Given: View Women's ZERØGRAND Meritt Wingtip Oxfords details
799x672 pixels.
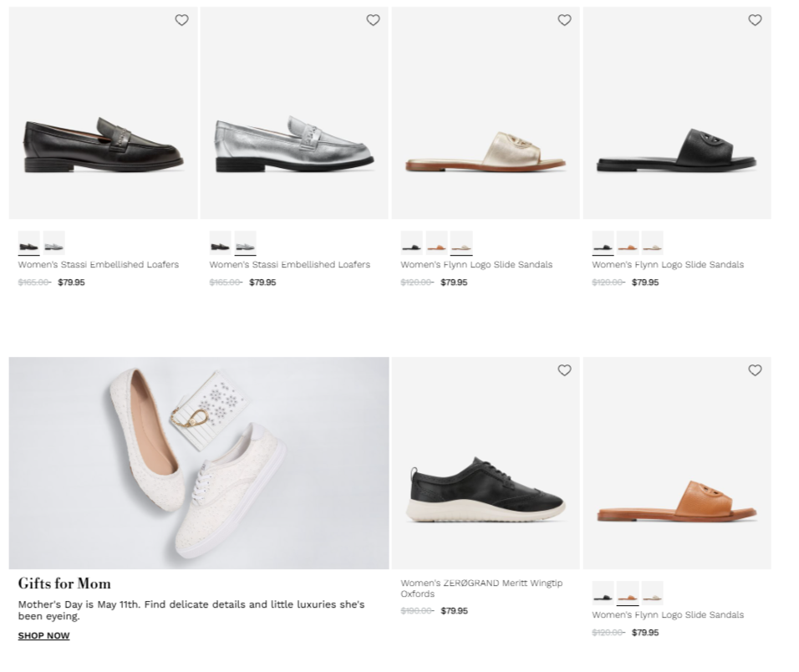Looking at the screenshot, I should click(x=483, y=588).
